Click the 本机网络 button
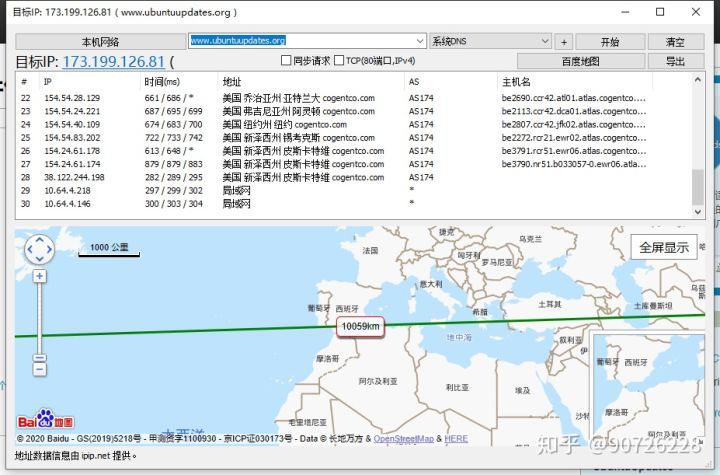 [101, 42]
